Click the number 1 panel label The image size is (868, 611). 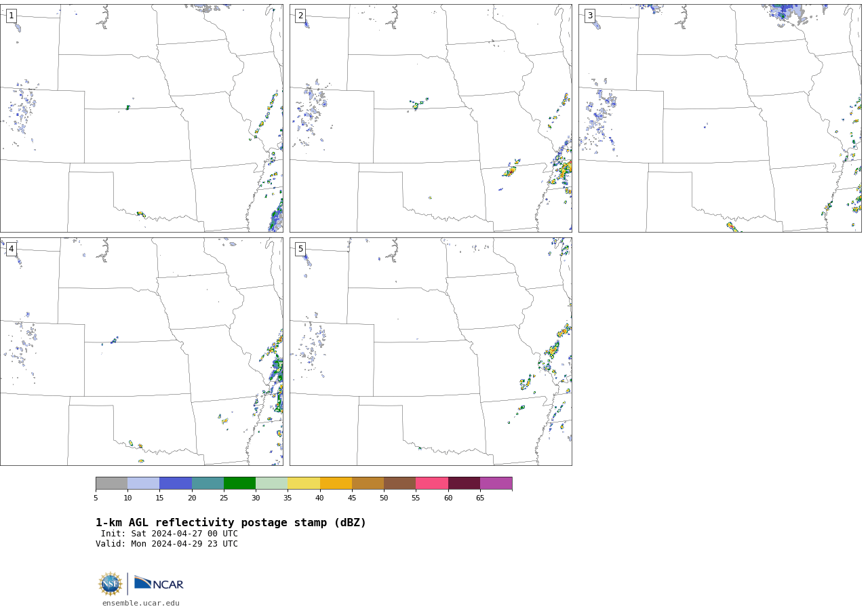pos(12,16)
